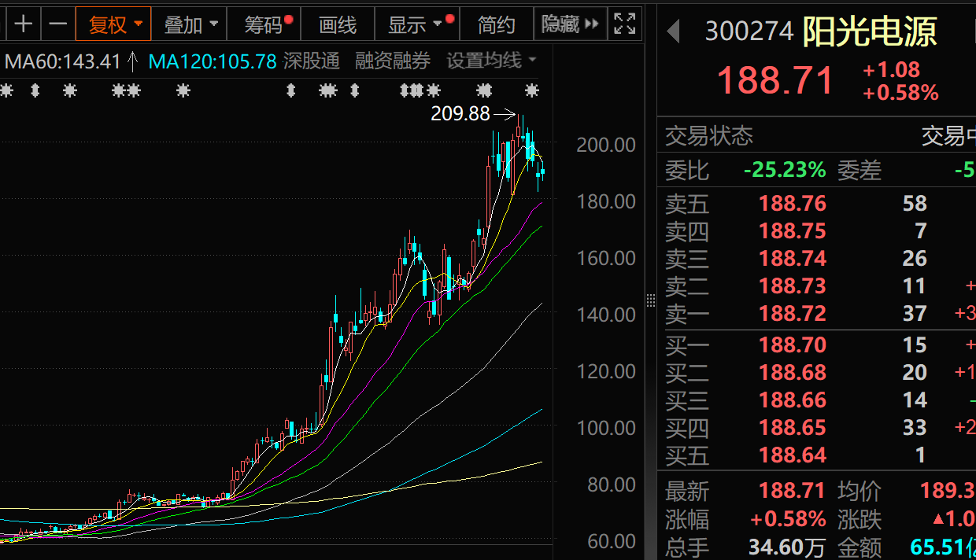Click the large current price 188.71
The width and height of the screenshot is (976, 560).
775,81
